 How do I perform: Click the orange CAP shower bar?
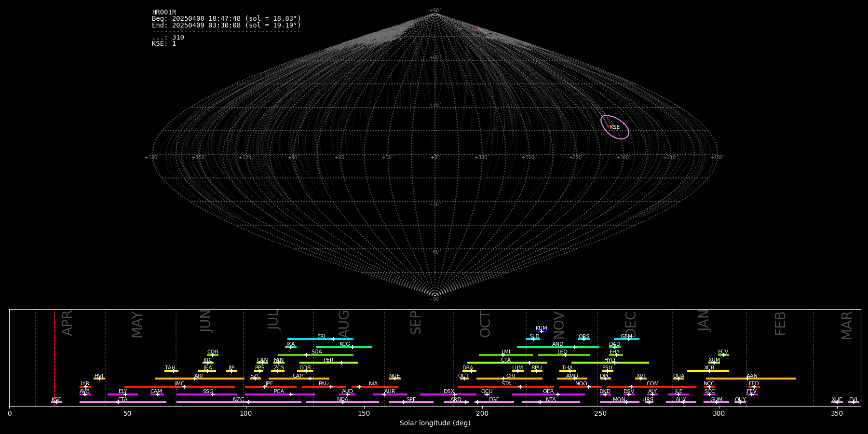tap(299, 379)
